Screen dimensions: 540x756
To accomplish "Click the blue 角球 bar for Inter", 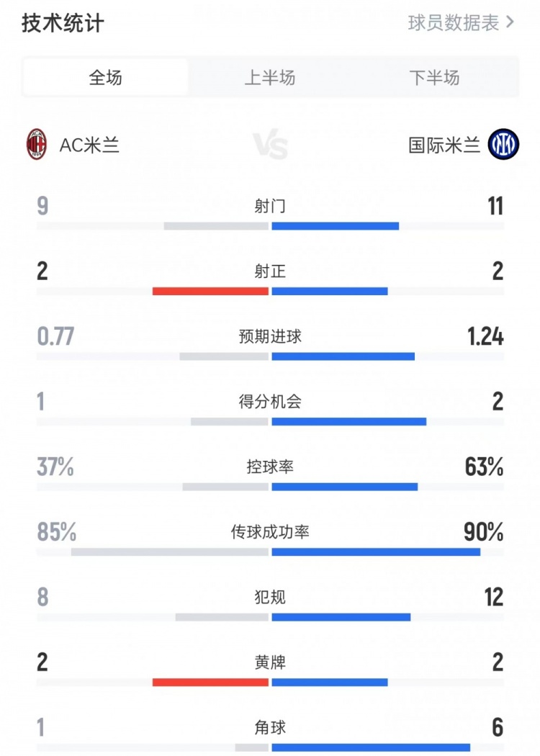I will (x=371, y=747).
